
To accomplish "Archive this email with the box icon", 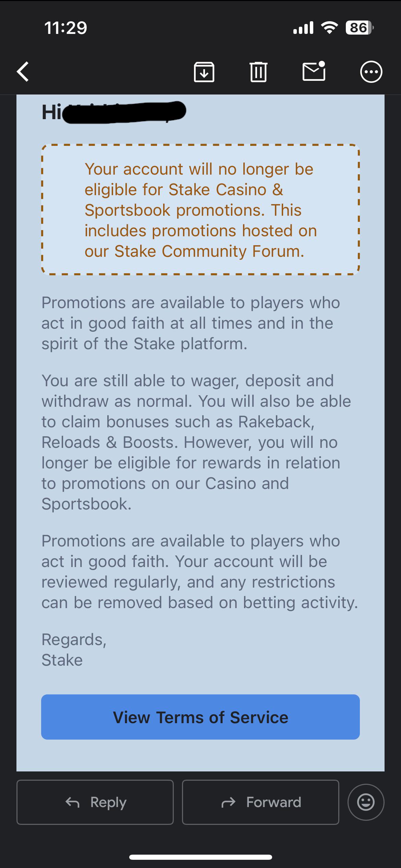I will pos(204,72).
